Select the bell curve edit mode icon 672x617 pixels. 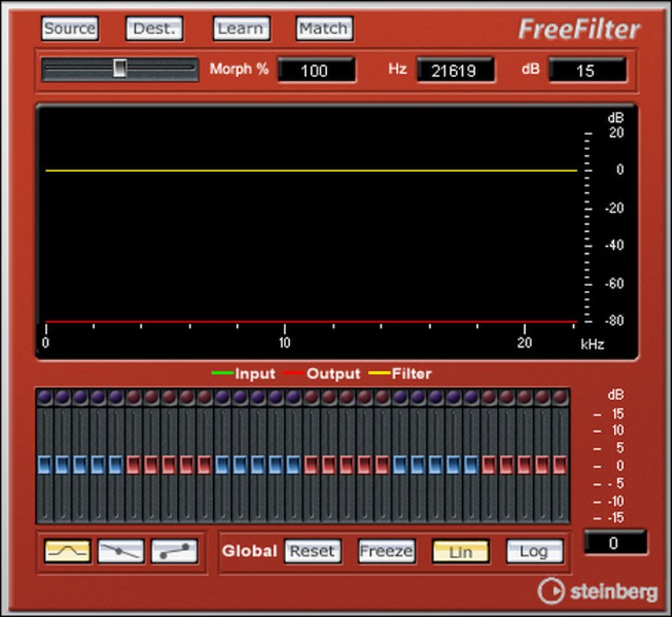67,551
